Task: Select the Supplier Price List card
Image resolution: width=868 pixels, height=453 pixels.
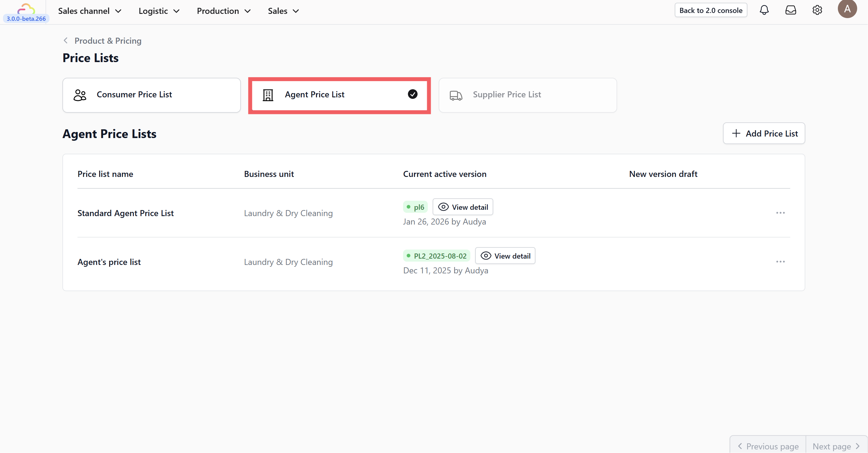Action: pyautogui.click(x=527, y=95)
